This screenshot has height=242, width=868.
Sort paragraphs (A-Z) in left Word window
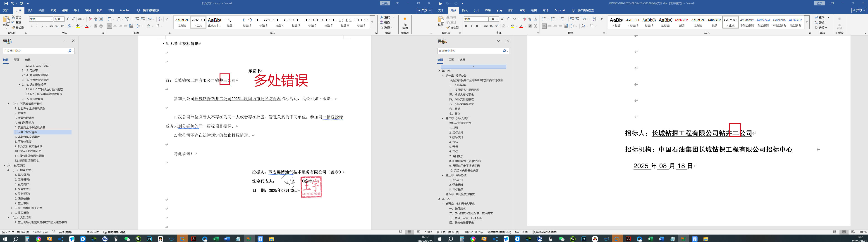tap(160, 19)
